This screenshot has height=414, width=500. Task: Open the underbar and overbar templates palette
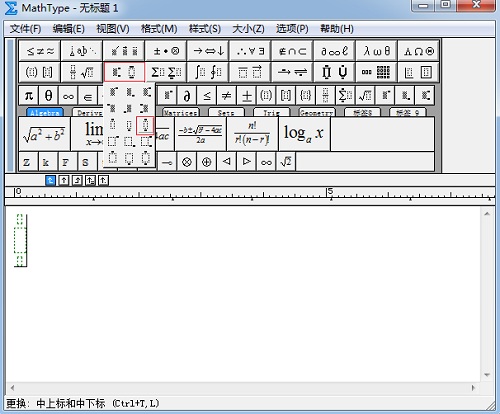[x=250, y=72]
